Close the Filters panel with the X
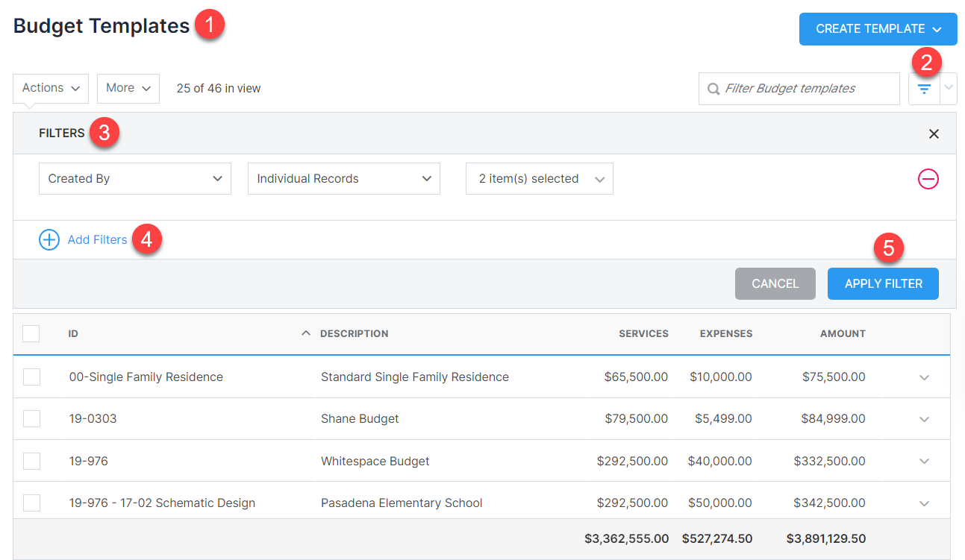This screenshot has width=965, height=560. pyautogui.click(x=934, y=133)
